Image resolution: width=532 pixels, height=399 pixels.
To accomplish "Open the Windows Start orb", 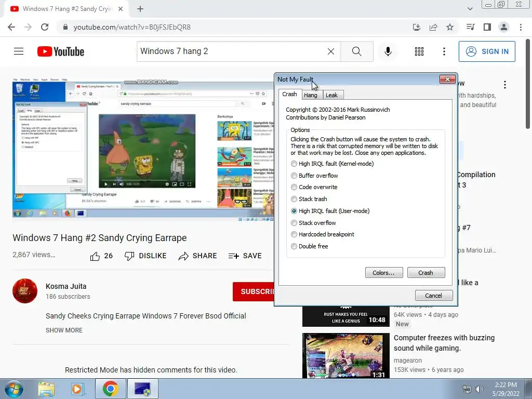I will click(14, 389).
